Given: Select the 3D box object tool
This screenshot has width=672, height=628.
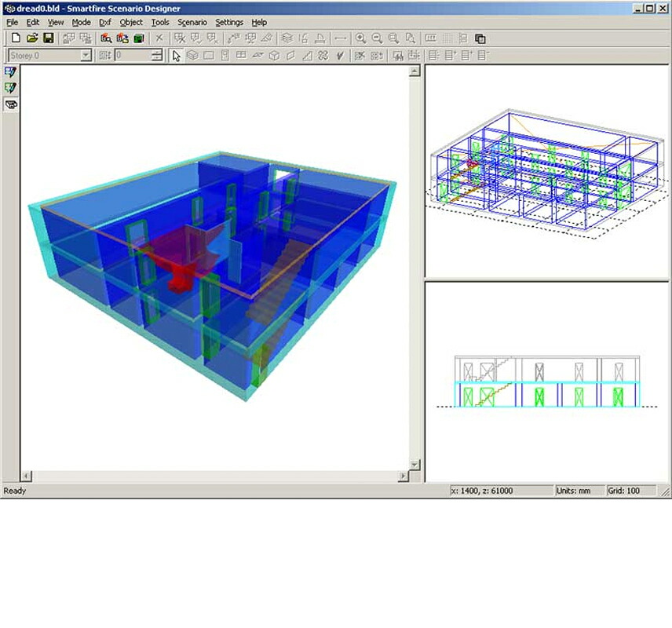Looking at the screenshot, I should pyautogui.click(x=274, y=56).
